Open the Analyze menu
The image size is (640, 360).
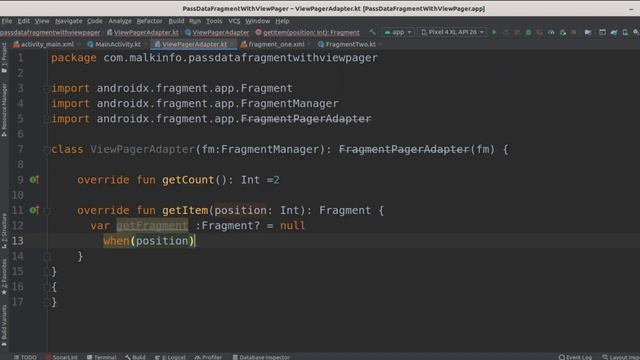click(120, 21)
